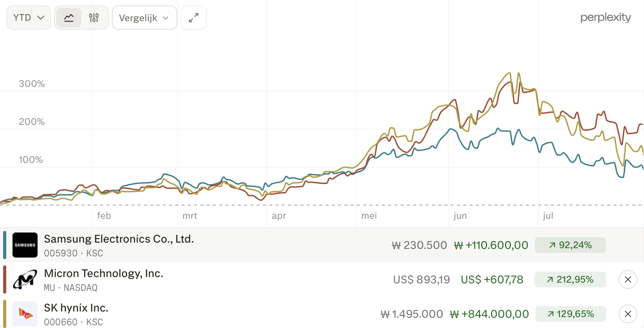Click the mei month axis label
644x328 pixels.
pyautogui.click(x=369, y=216)
